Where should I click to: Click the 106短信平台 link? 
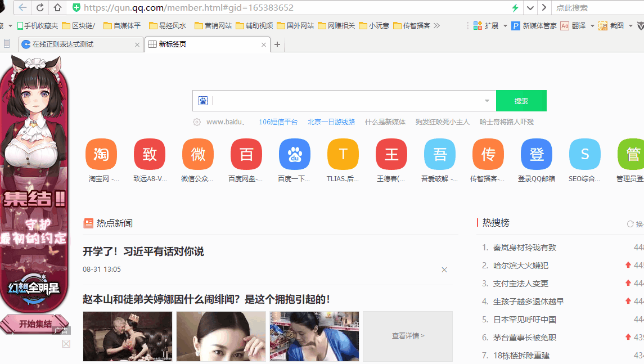coord(278,122)
